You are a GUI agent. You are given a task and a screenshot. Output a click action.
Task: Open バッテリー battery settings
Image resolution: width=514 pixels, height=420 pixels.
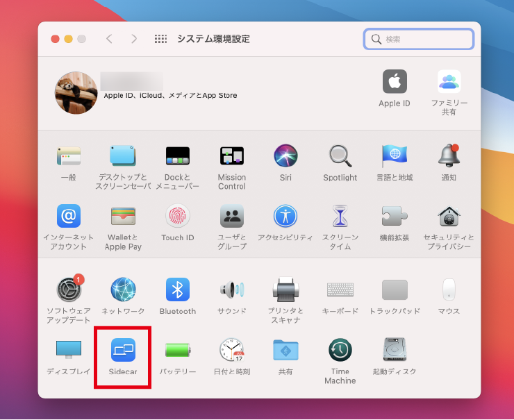tap(178, 350)
